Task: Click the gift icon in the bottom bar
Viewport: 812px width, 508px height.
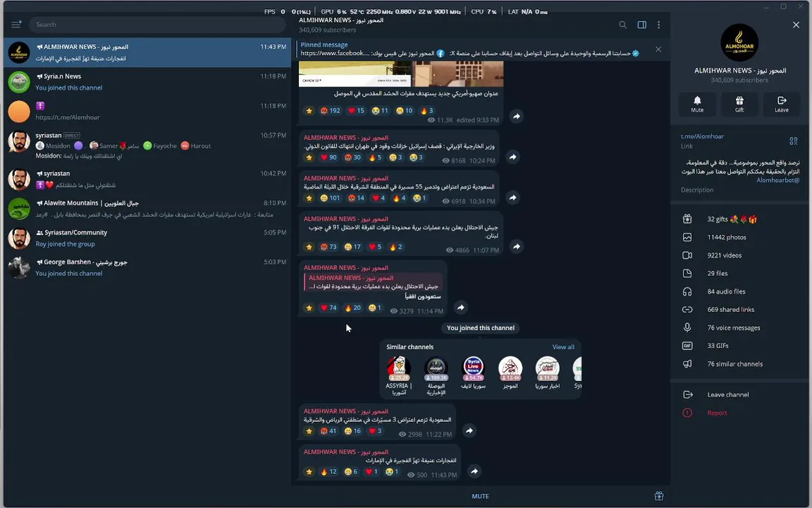Action: coord(659,496)
